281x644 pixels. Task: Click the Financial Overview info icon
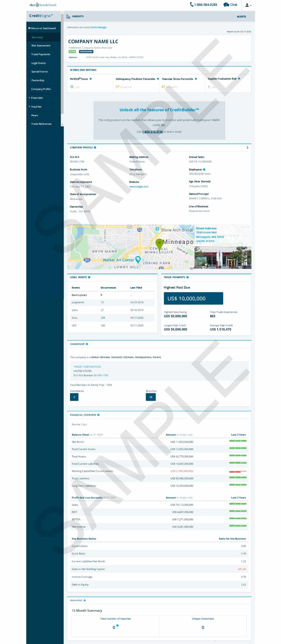[98, 415]
